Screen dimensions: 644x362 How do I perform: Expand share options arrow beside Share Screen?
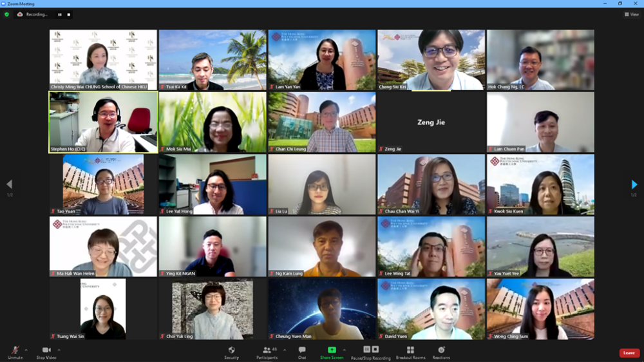click(x=344, y=350)
